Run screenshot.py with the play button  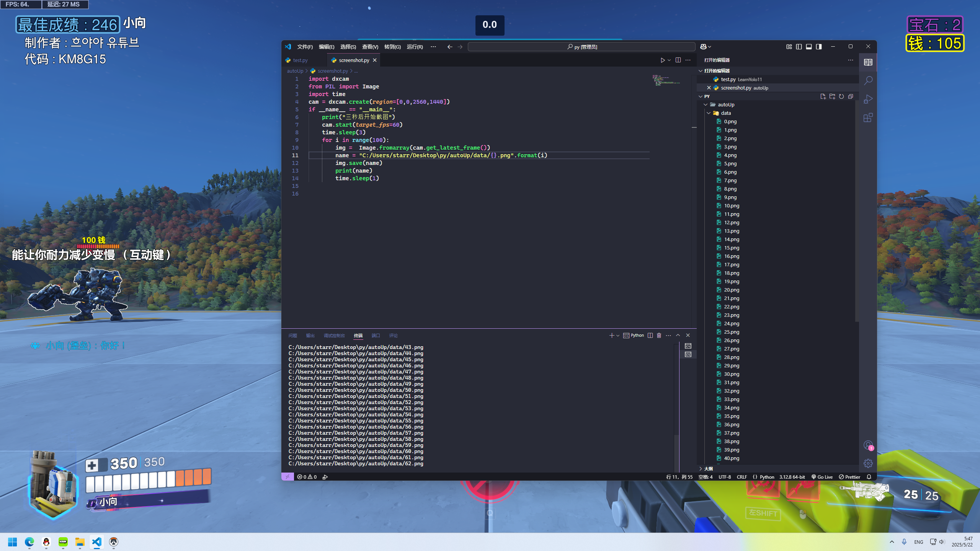coord(663,60)
